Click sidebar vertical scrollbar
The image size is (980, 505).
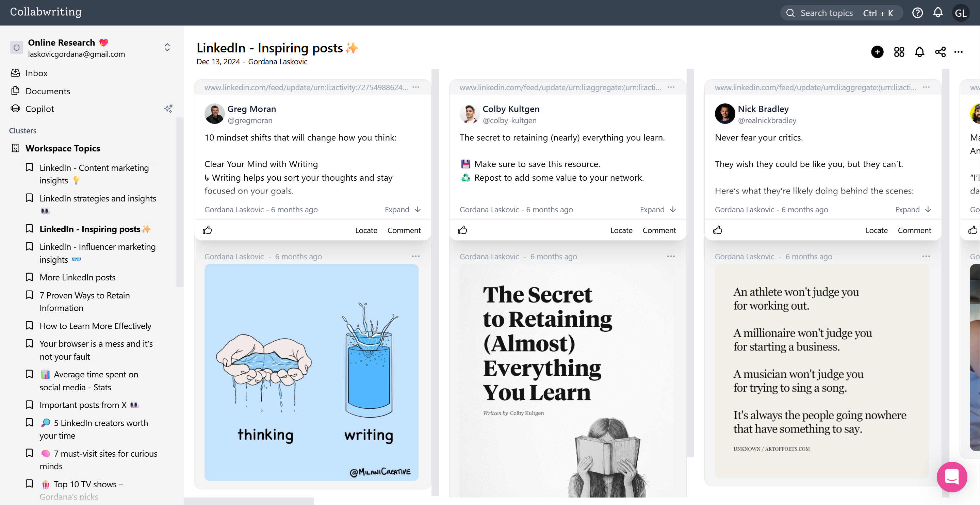click(180, 202)
